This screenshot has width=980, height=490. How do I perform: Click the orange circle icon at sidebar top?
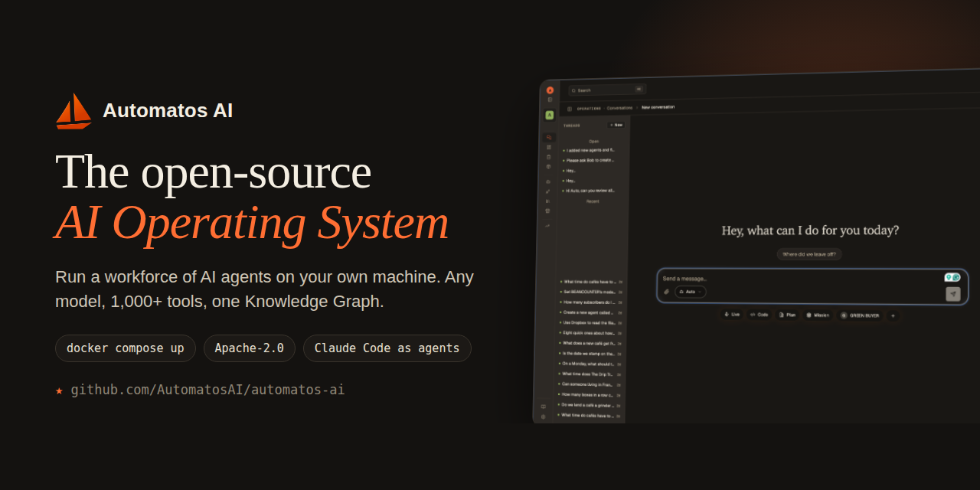[550, 90]
